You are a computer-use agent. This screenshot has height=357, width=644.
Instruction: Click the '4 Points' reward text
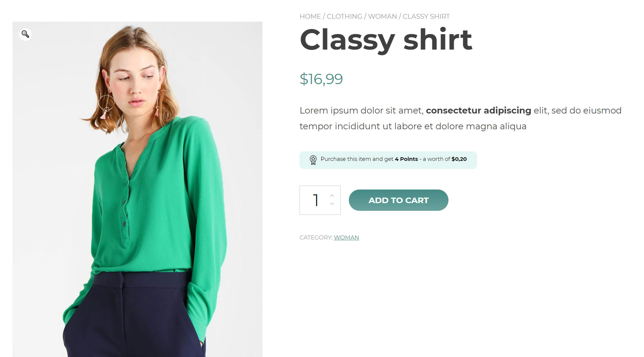pos(406,159)
